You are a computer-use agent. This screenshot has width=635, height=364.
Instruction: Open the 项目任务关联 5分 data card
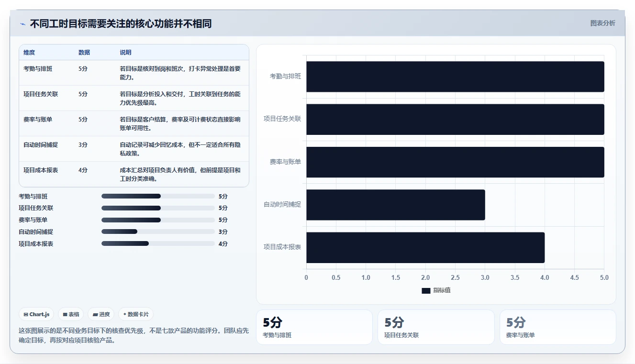pyautogui.click(x=436, y=327)
